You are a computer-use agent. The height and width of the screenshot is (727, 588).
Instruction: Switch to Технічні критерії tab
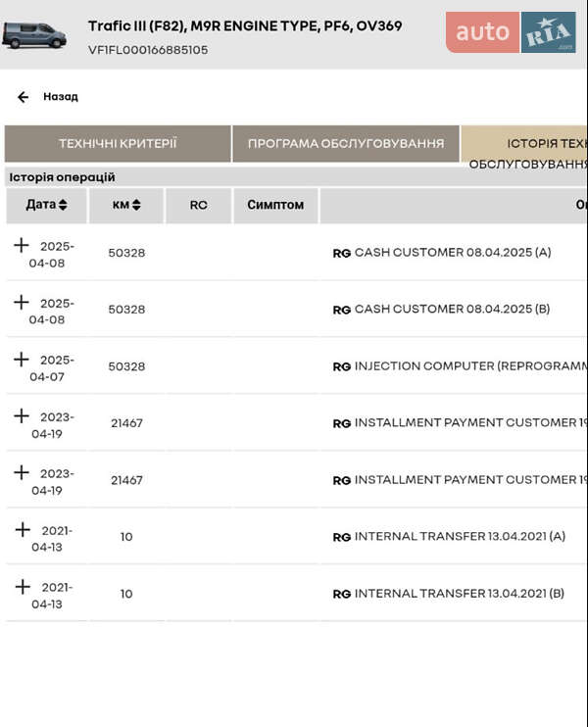(118, 143)
